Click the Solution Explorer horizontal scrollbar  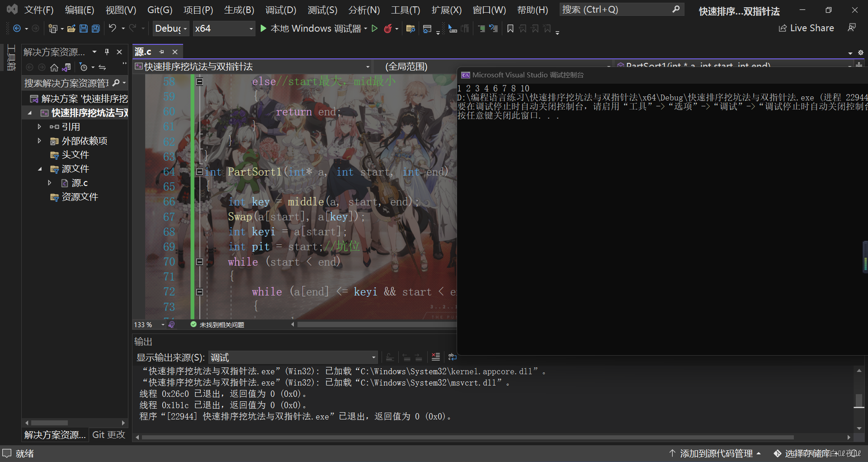(x=75, y=423)
